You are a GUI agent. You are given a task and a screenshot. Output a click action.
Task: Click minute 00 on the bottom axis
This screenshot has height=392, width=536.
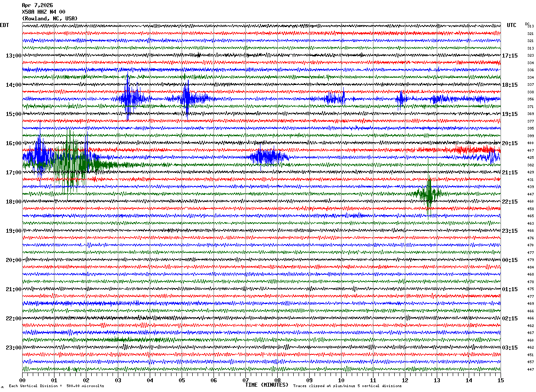pos(22,380)
